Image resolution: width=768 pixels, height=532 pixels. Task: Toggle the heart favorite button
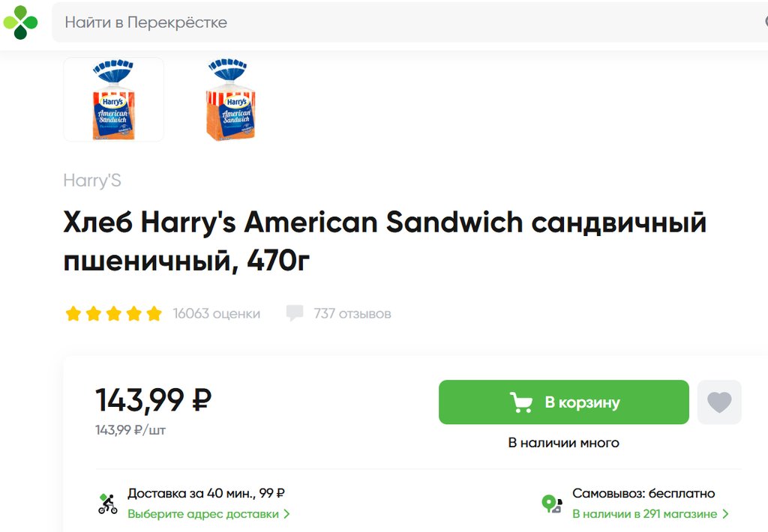[x=719, y=402]
